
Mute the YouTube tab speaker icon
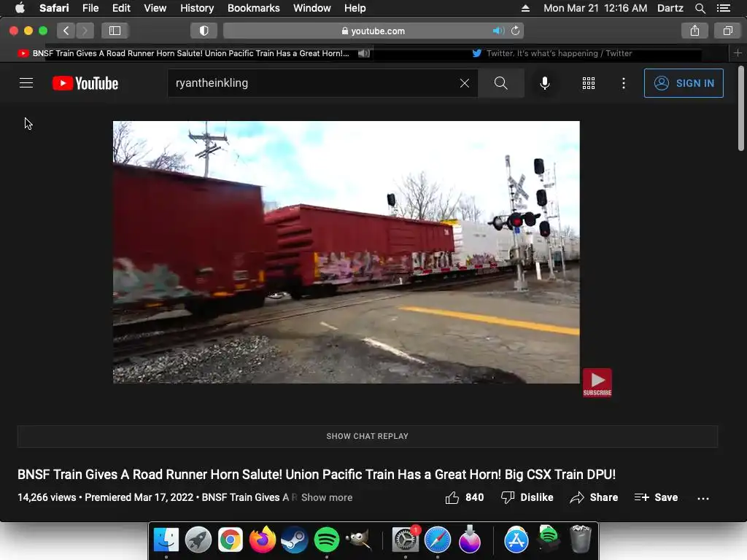pos(363,53)
